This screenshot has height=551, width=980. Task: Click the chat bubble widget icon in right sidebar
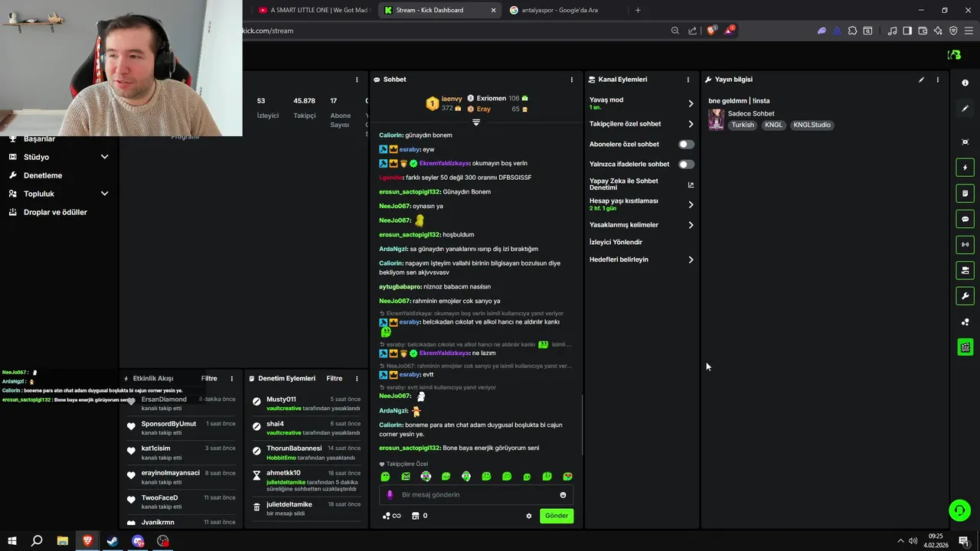click(965, 219)
